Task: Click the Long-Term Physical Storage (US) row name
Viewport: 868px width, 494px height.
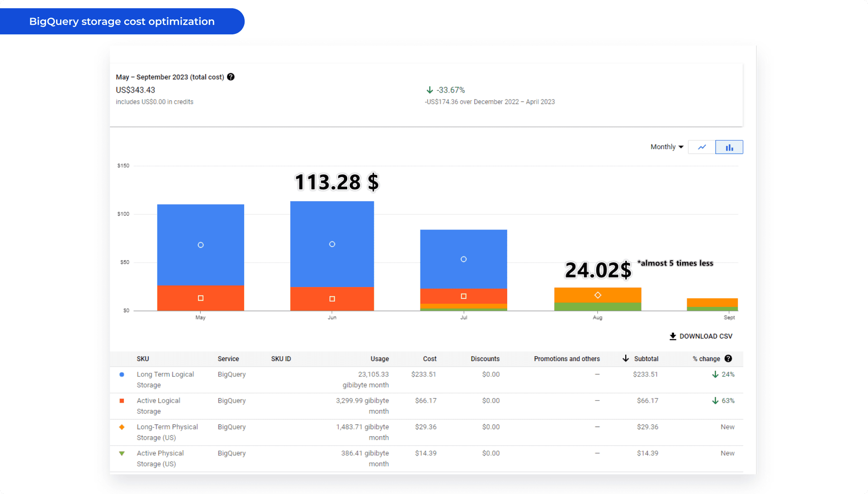Action: click(167, 432)
